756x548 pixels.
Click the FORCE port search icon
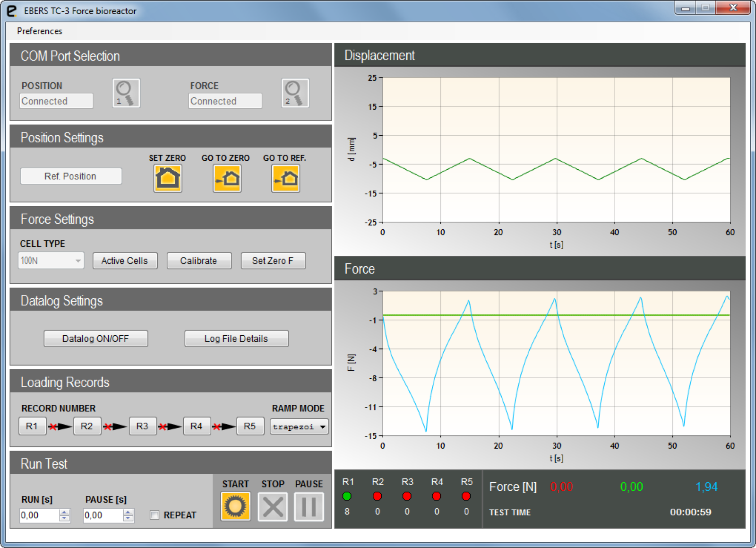click(x=295, y=93)
